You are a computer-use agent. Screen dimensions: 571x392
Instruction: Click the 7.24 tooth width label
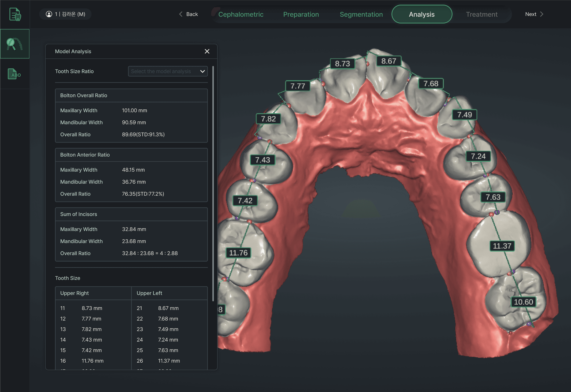point(478,156)
